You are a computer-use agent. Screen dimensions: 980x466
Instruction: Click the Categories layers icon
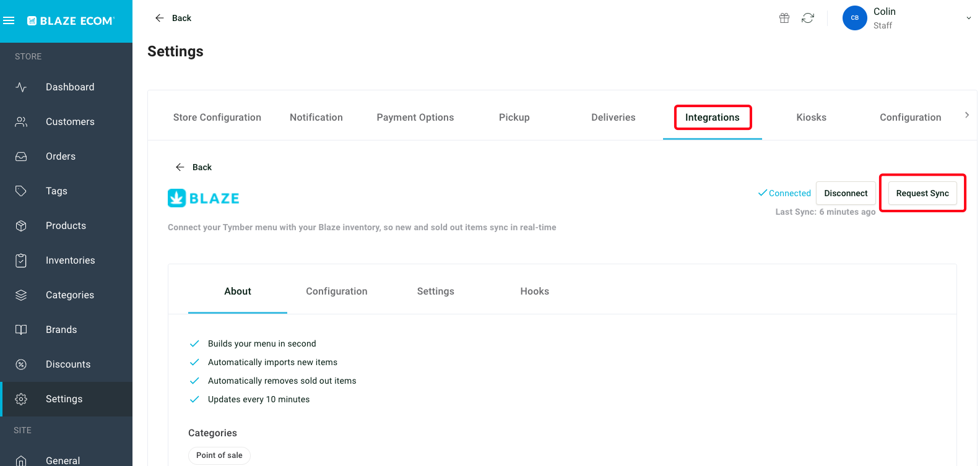pyautogui.click(x=21, y=295)
